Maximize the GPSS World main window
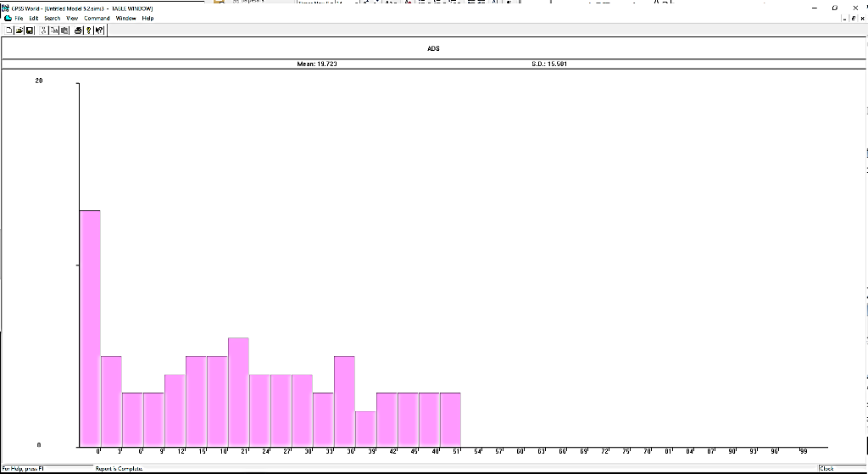The height and width of the screenshot is (474, 868). [835, 8]
